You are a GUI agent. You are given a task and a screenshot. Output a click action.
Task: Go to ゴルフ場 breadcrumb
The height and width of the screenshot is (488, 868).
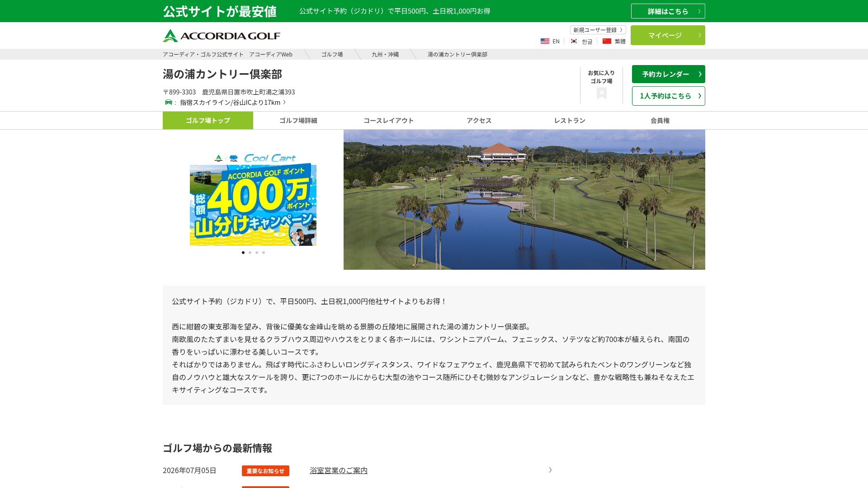point(332,54)
